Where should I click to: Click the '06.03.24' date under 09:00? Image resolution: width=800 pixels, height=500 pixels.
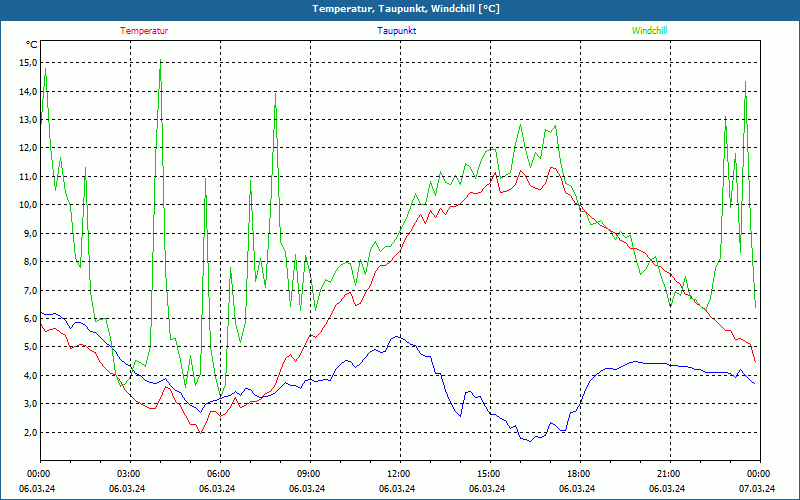307,488
